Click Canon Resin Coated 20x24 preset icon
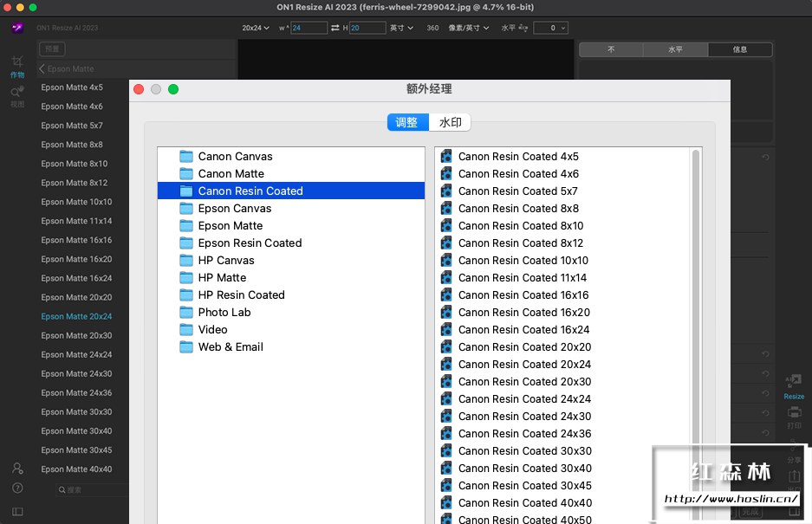The image size is (812, 524). click(446, 365)
